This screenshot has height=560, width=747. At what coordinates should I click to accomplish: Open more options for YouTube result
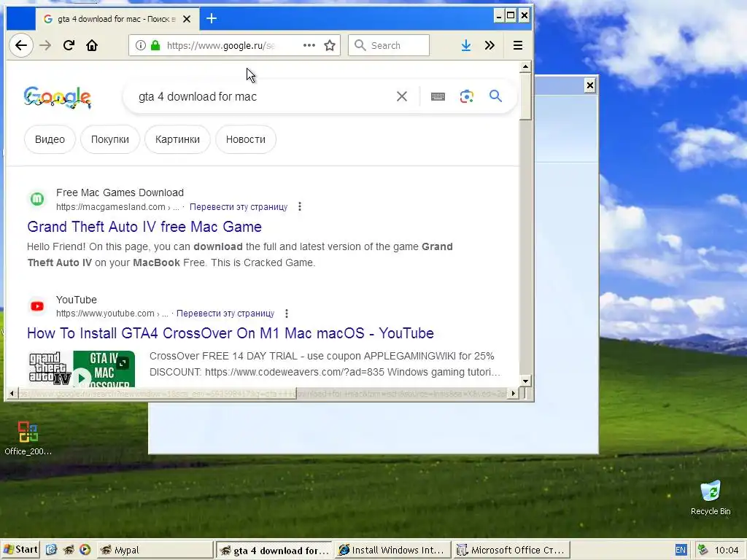[x=286, y=314]
